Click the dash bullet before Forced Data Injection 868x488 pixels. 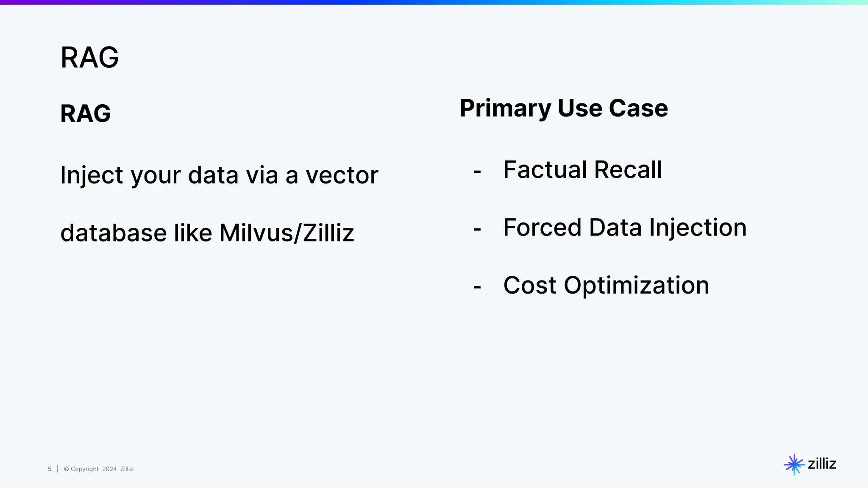pyautogui.click(x=477, y=229)
